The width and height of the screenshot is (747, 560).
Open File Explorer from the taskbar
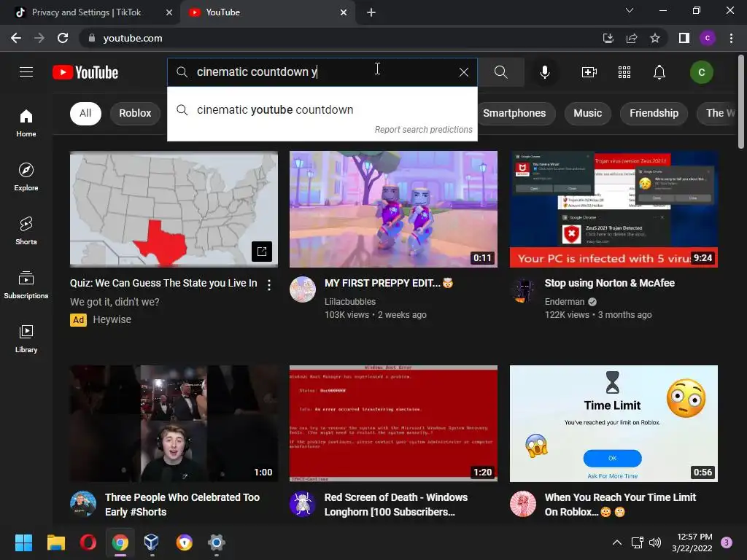pos(55,542)
